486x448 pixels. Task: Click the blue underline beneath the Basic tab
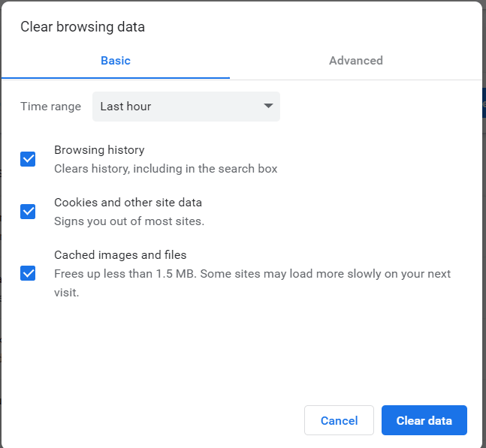[x=116, y=77]
